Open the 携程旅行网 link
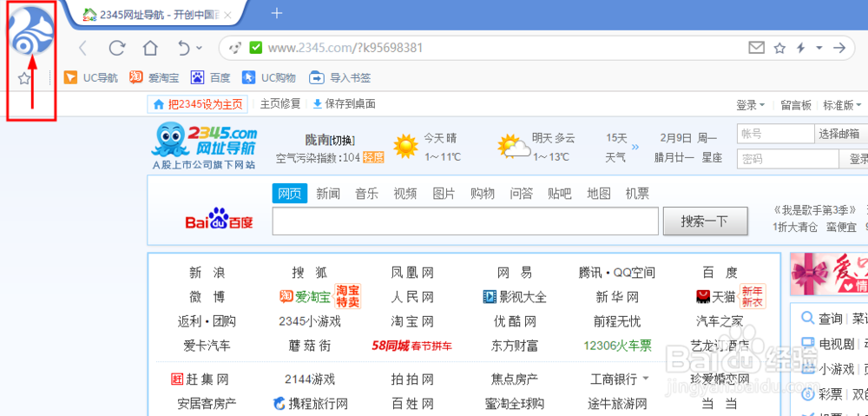The height and width of the screenshot is (416, 868). 311,403
